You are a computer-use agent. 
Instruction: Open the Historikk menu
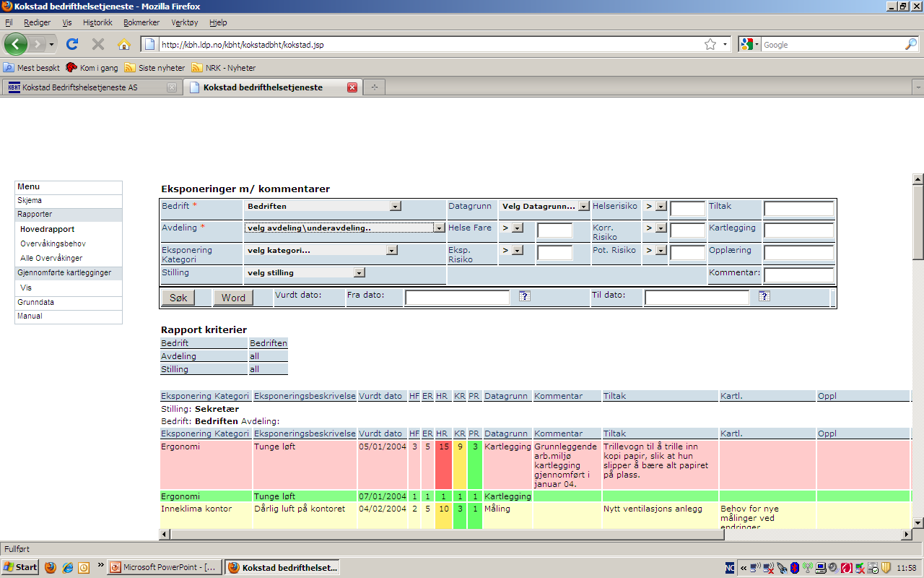tap(97, 22)
